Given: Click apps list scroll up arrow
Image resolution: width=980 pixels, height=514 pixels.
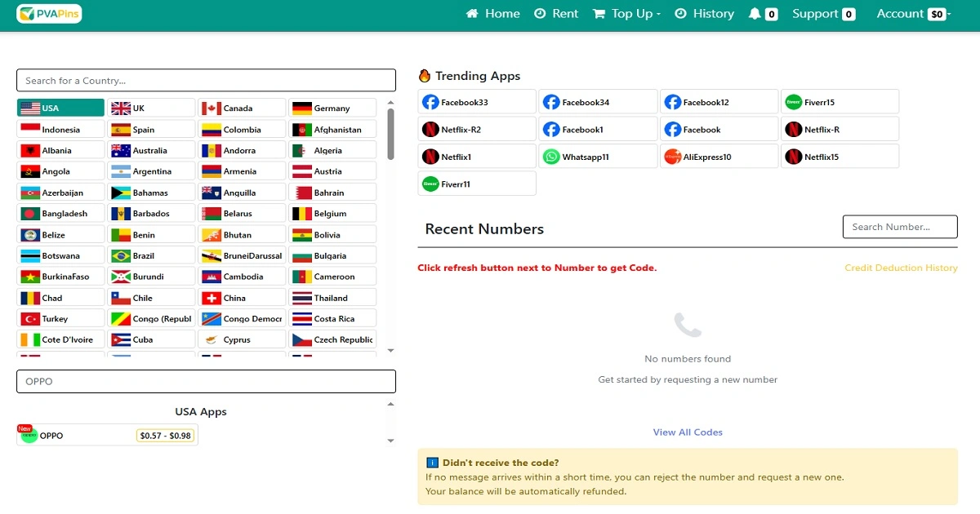Looking at the screenshot, I should click(390, 404).
